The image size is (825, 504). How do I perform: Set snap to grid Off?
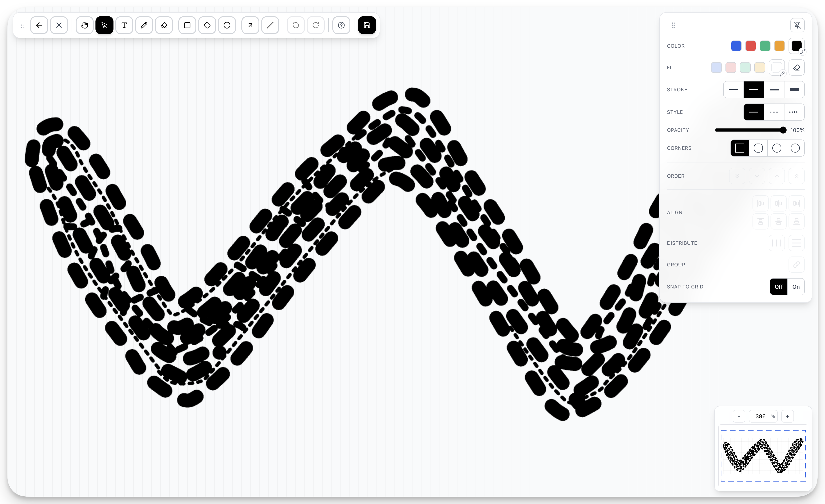click(778, 287)
